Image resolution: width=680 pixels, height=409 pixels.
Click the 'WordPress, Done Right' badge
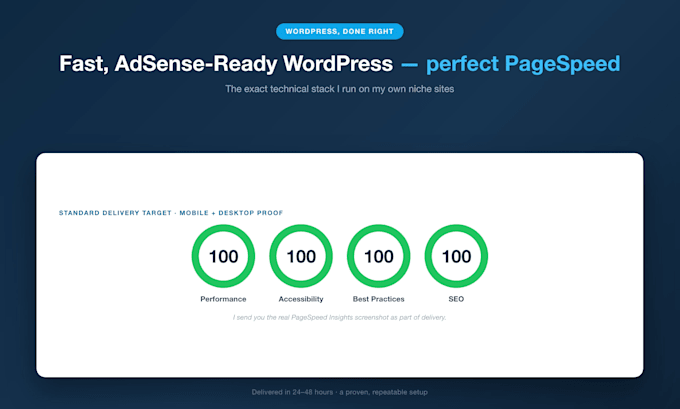pyautogui.click(x=340, y=31)
